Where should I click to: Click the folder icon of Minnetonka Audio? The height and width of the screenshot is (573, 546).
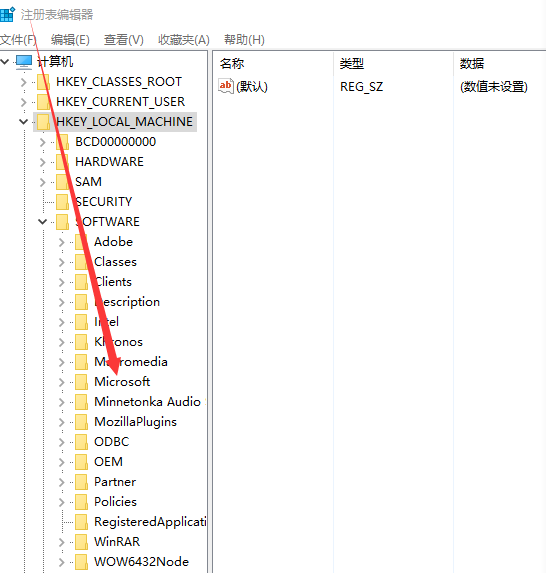point(81,402)
